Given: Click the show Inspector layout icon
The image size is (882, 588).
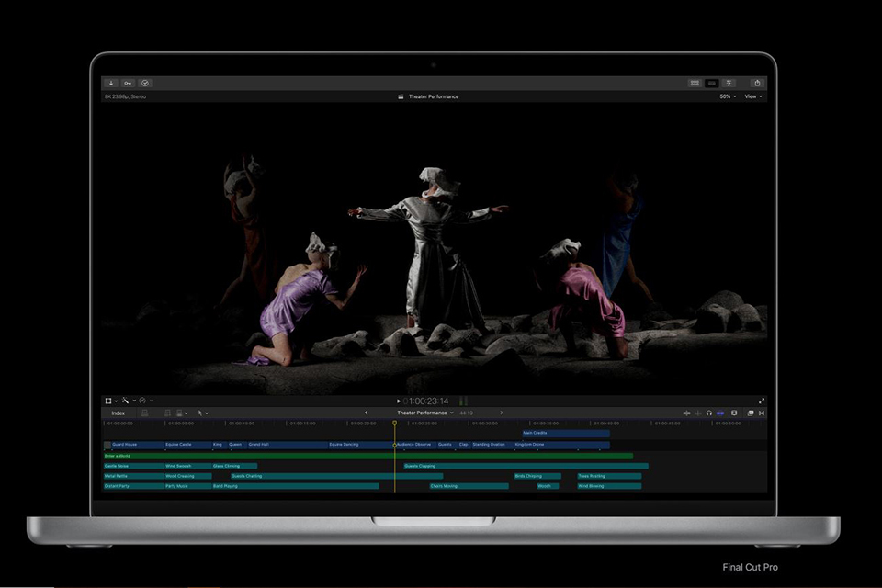Looking at the screenshot, I should pos(729,83).
